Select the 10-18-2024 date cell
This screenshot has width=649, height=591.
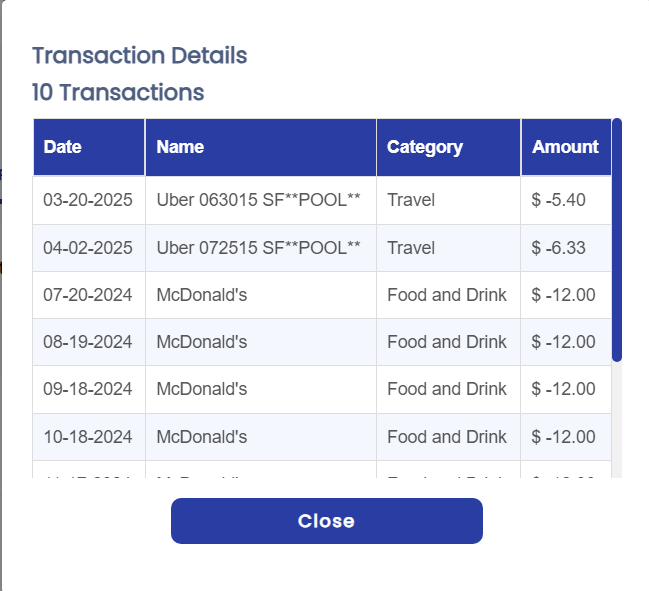[x=88, y=437]
